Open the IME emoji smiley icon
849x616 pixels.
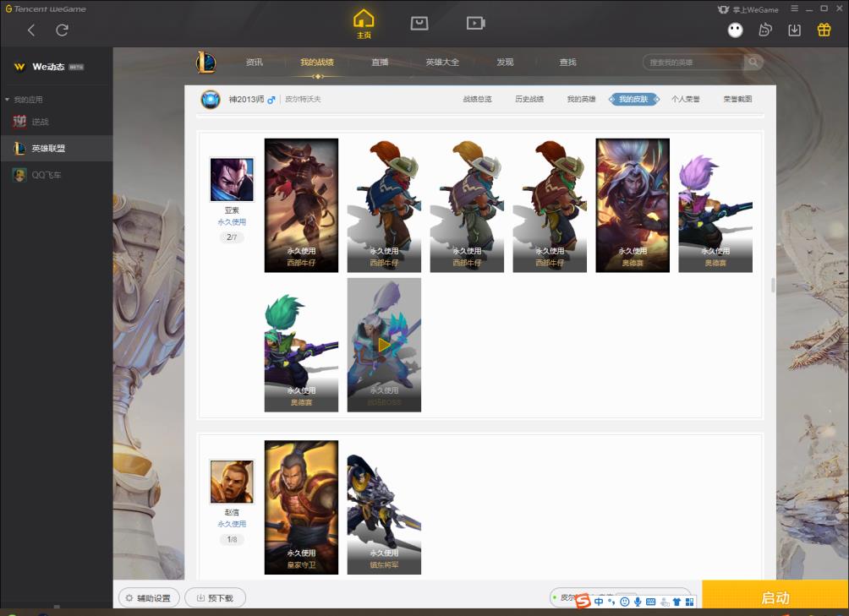624,602
